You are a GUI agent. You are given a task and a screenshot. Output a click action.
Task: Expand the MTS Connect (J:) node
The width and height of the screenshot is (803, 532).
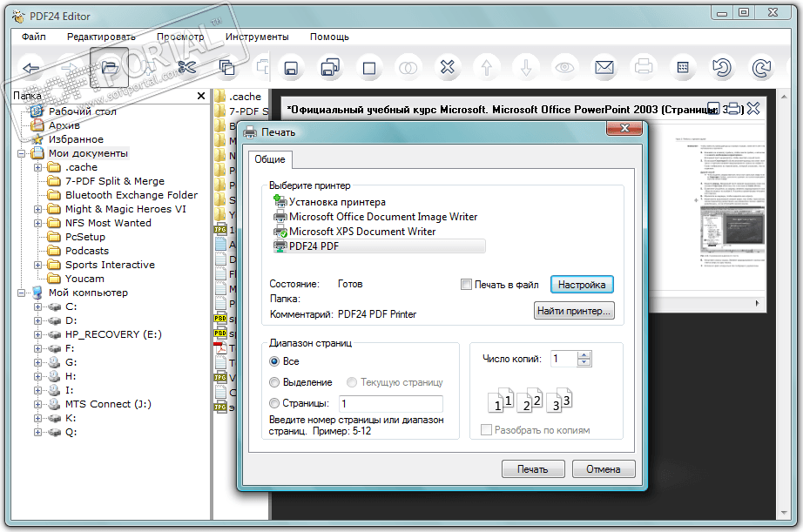pos(37,405)
